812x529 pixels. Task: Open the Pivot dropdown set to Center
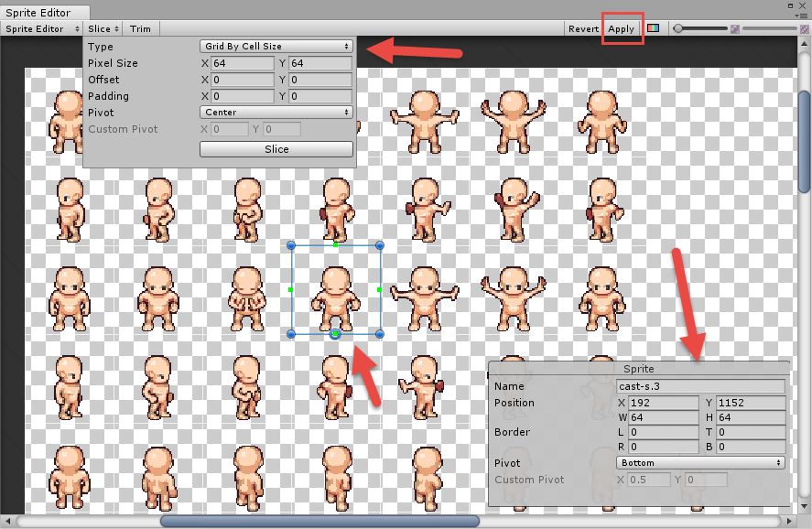pyautogui.click(x=276, y=112)
